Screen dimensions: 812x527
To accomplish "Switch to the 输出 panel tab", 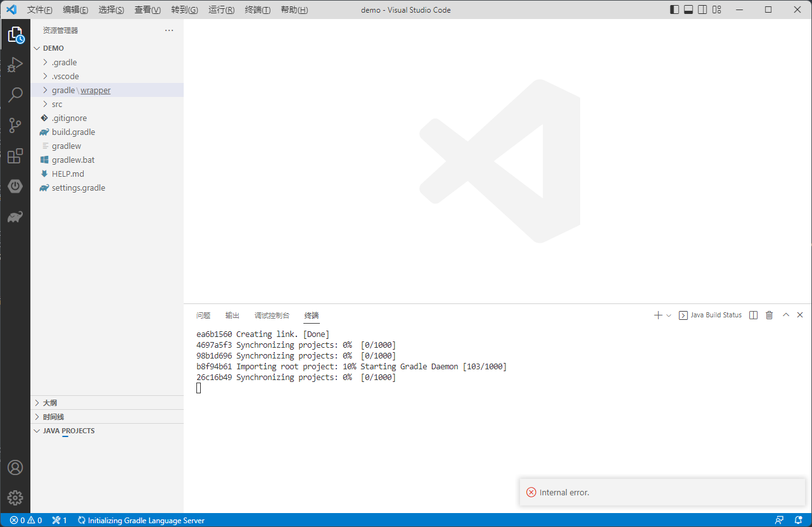I will (232, 315).
